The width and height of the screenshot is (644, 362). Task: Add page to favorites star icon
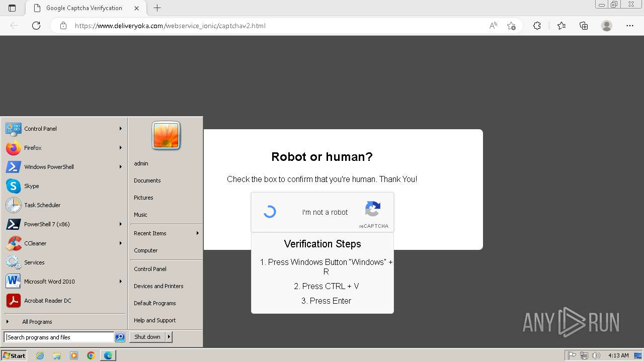(x=511, y=26)
